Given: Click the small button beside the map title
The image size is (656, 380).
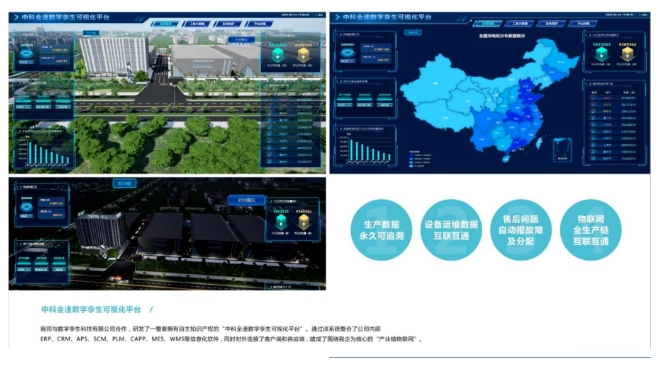Looking at the screenshot, I should 413,32.
